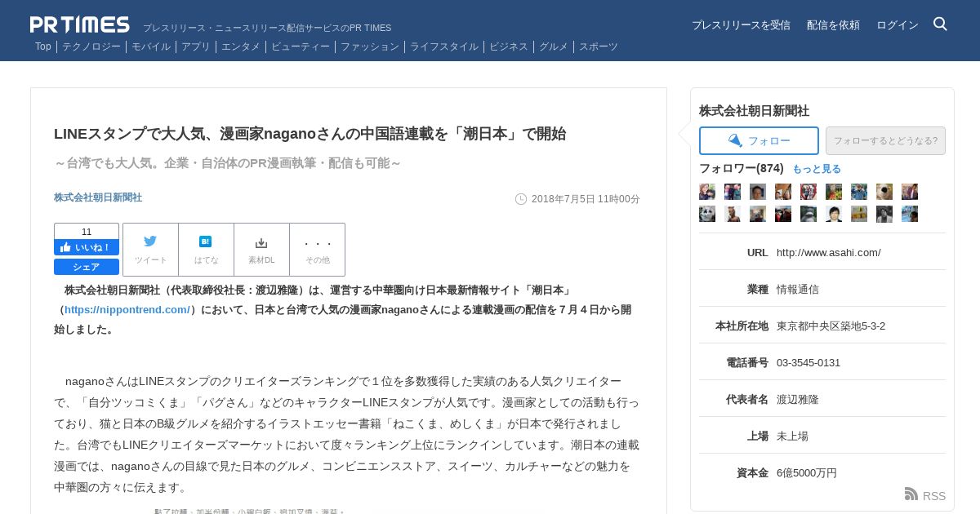The width and height of the screenshot is (980, 514).
Task: Share on Twitter with the ツイート icon
Action: [150, 250]
